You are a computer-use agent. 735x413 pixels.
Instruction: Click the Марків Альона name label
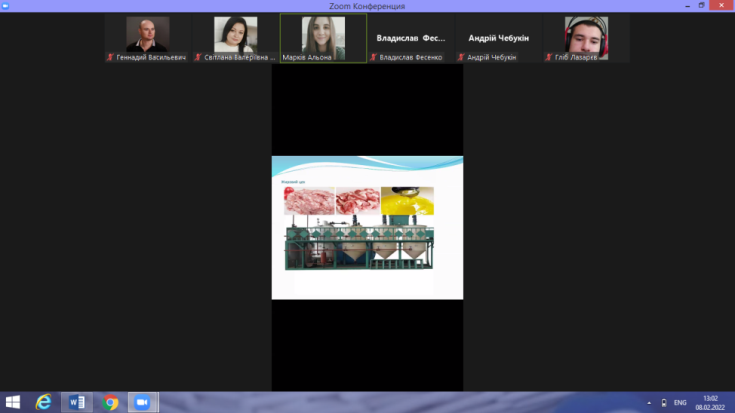click(x=307, y=57)
